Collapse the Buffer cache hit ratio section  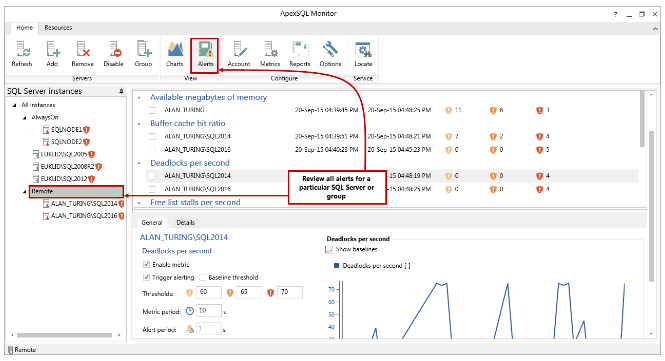tap(139, 124)
